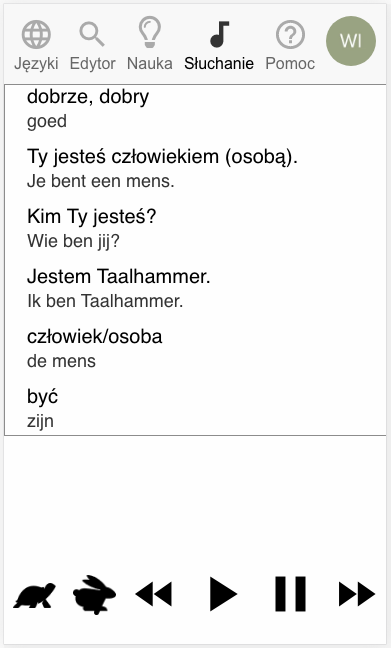This screenshot has height=648, width=391.
Task: Select the 'Jestem Taalhammer.' entry
Action: point(195,288)
